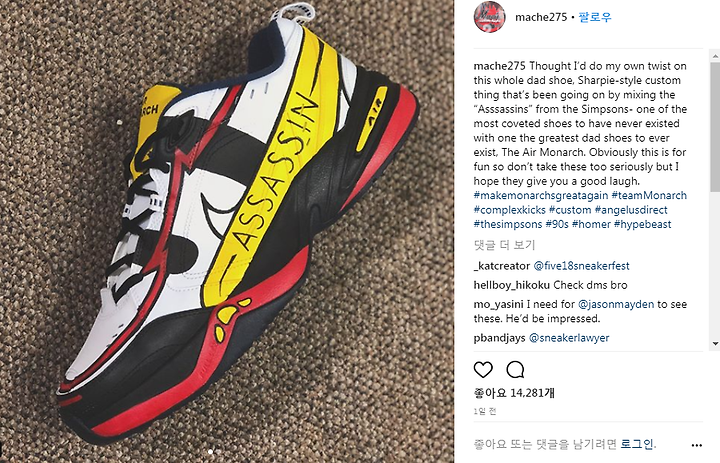Open comments with the speech bubble icon

pyautogui.click(x=515, y=369)
